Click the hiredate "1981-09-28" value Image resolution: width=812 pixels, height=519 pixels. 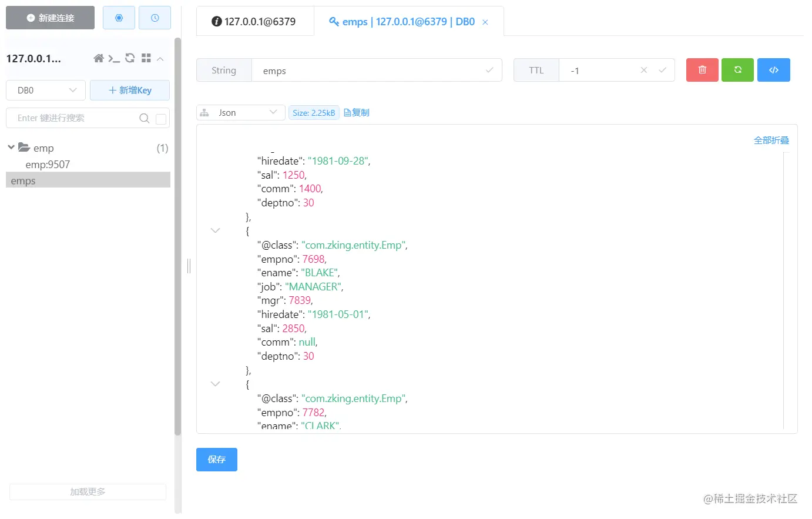coord(338,161)
